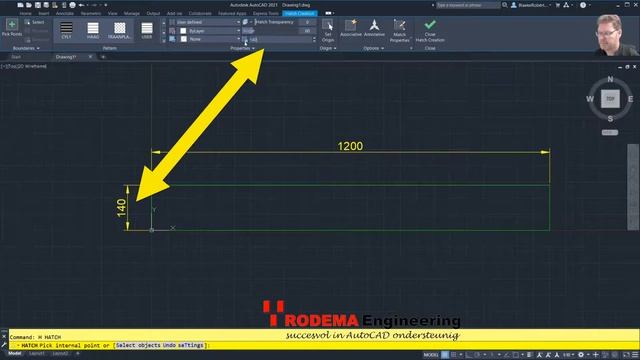This screenshot has width=640, height=360.
Task: Open the signed-in user account menu
Action: pyautogui.click(x=532, y=5)
